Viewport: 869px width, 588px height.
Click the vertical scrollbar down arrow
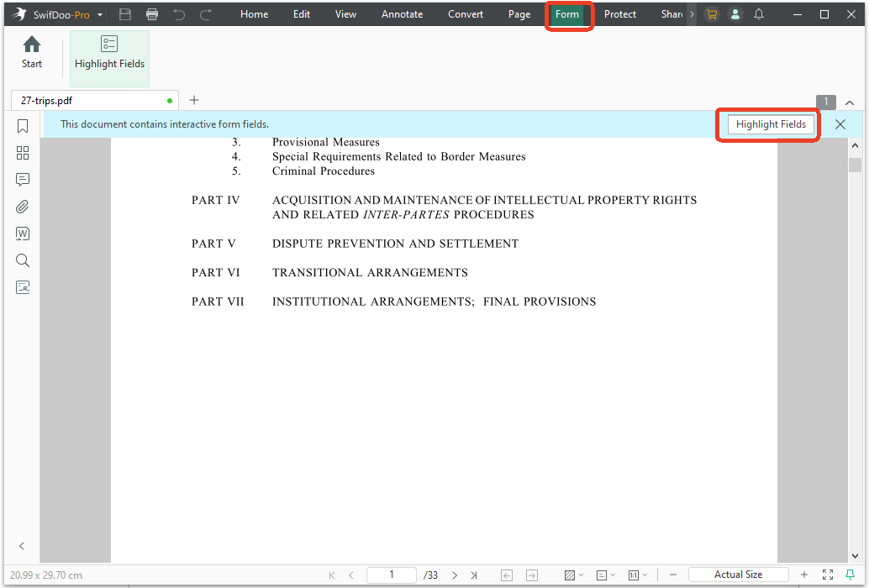tap(856, 556)
